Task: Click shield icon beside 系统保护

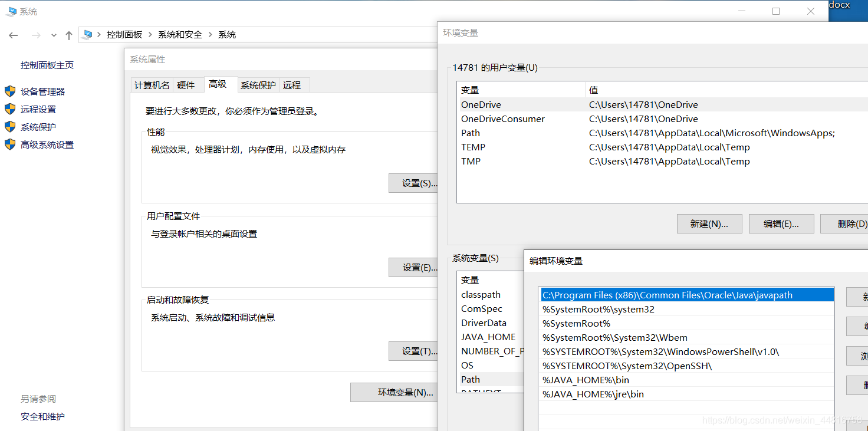Action: (10, 127)
